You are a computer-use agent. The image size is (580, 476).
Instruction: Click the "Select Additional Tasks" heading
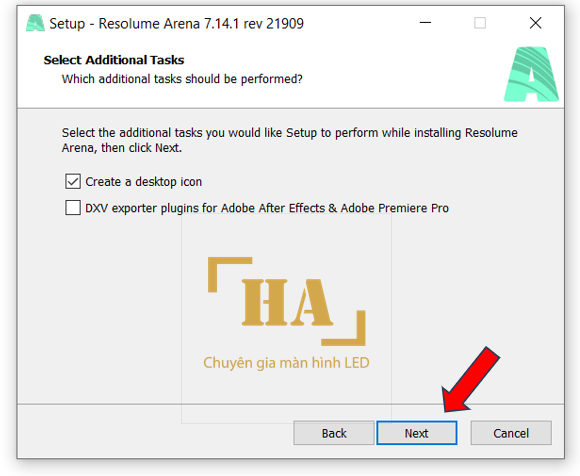click(x=114, y=60)
